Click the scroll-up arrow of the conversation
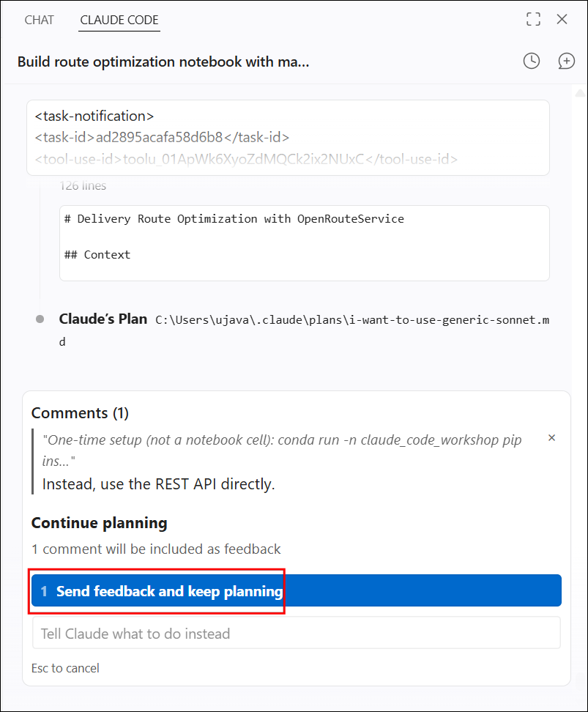This screenshot has height=712, width=588. point(580,93)
